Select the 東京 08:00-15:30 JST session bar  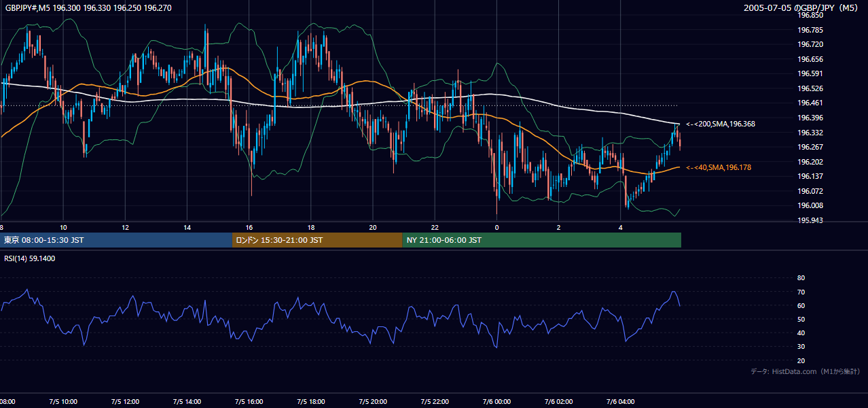[116, 240]
